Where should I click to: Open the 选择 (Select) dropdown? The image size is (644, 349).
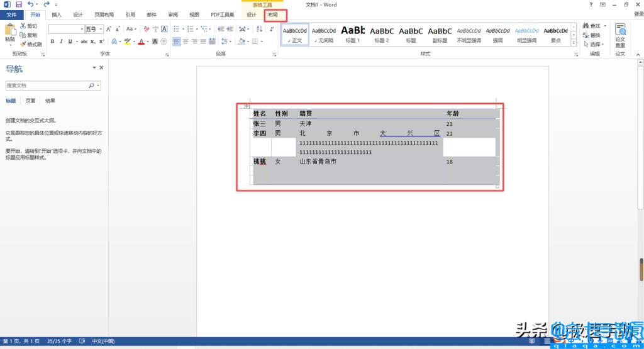594,44
